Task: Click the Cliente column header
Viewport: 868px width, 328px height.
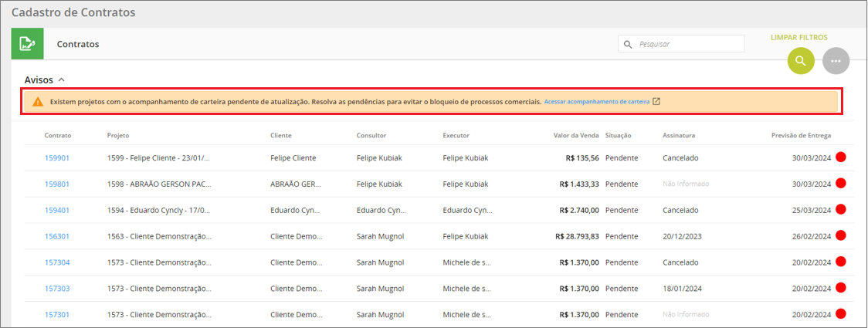Action: 280,136
